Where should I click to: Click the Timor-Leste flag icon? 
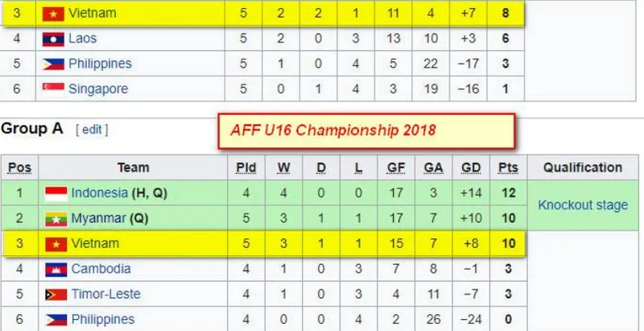[56, 294]
